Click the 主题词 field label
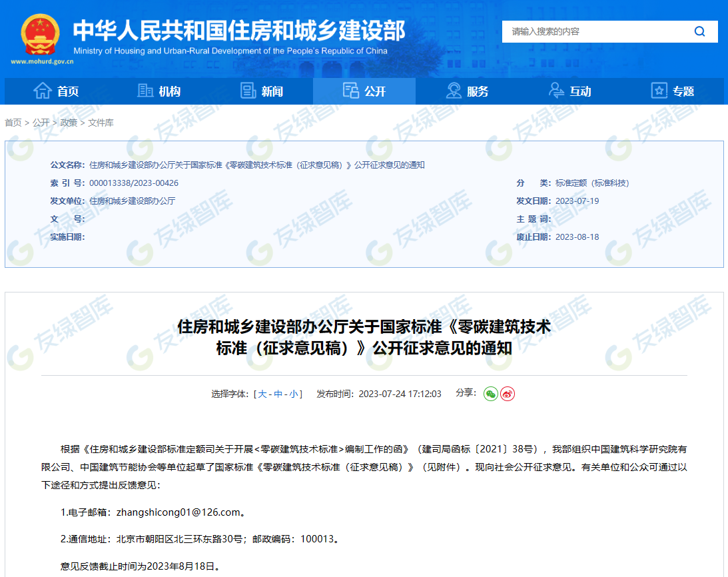The width and height of the screenshot is (728, 577). tap(534, 219)
